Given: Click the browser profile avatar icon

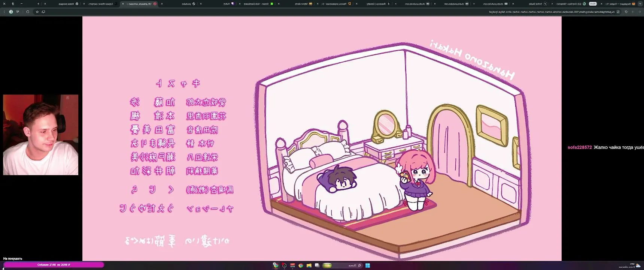Looking at the screenshot, I should [11, 12].
